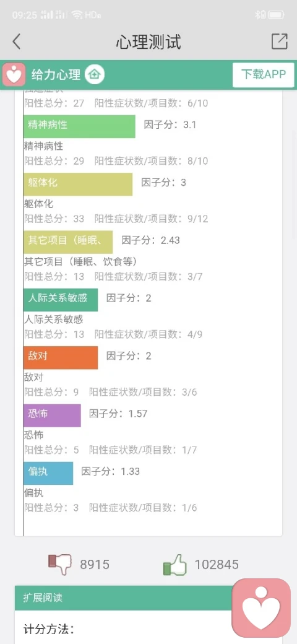
Task: Open the green home icon
Action: click(x=95, y=75)
